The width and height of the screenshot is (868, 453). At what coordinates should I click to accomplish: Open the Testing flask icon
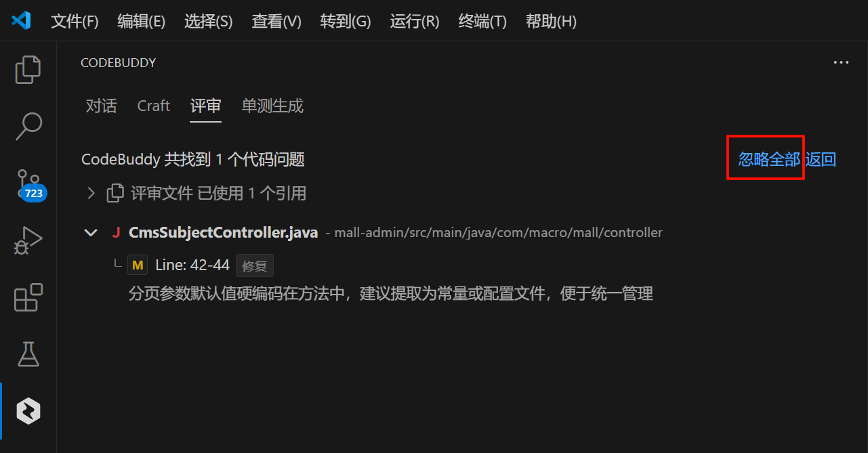pyautogui.click(x=28, y=354)
